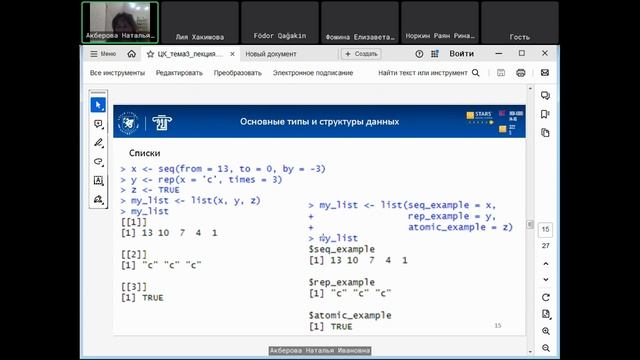Go to next page with down chevron
The width and height of the screenshot is (640, 360).
tap(546, 280)
